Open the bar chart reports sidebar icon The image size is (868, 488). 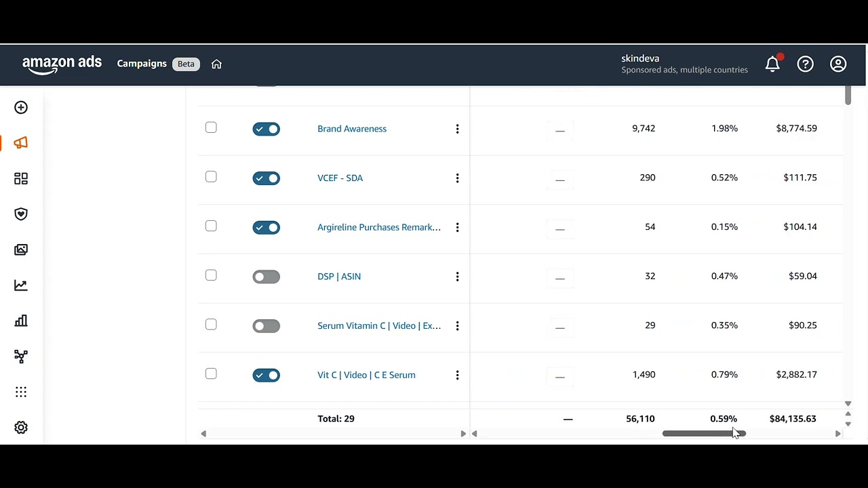tap(21, 321)
